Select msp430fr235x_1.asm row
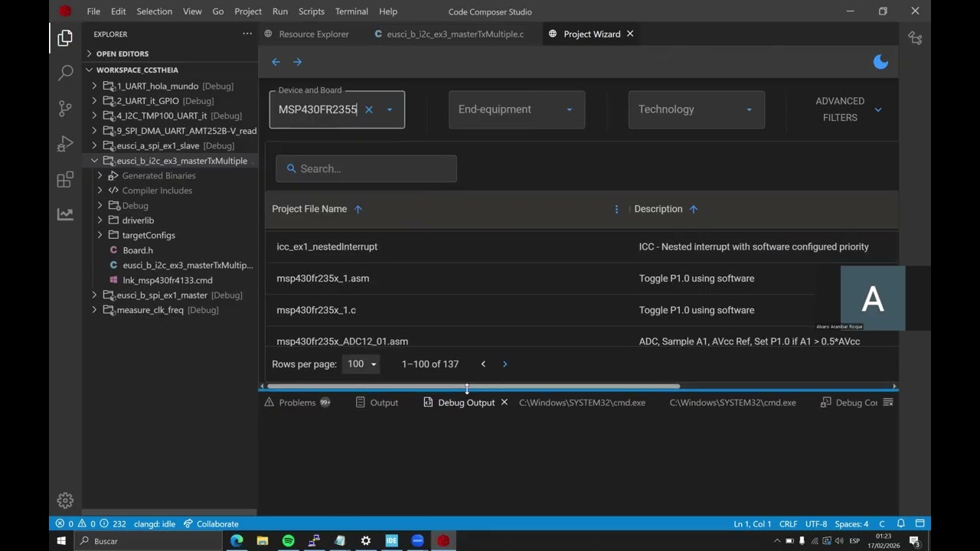The image size is (980, 551). [582, 279]
